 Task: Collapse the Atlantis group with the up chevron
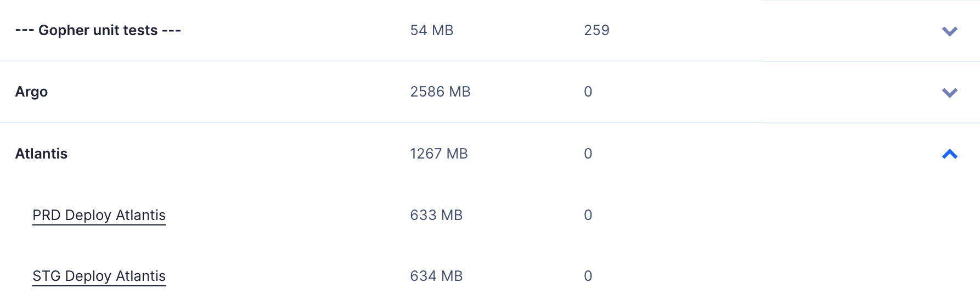tap(949, 154)
